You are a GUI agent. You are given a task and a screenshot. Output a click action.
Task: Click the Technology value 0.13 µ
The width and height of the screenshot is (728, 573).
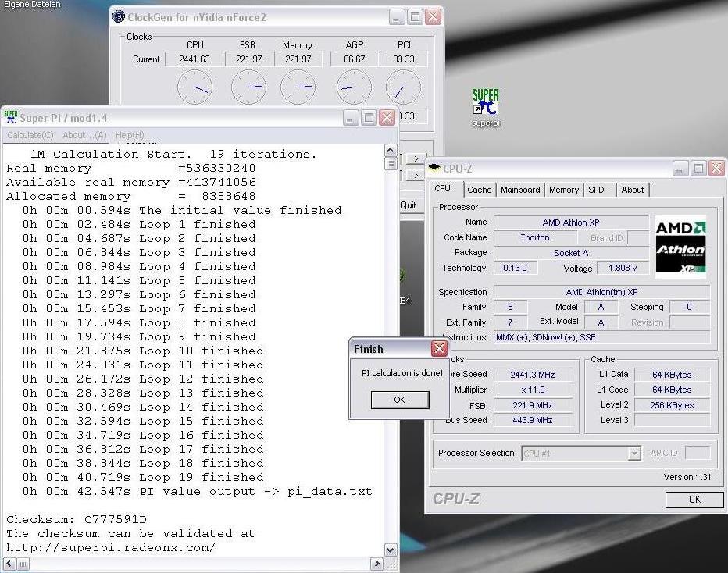[516, 268]
